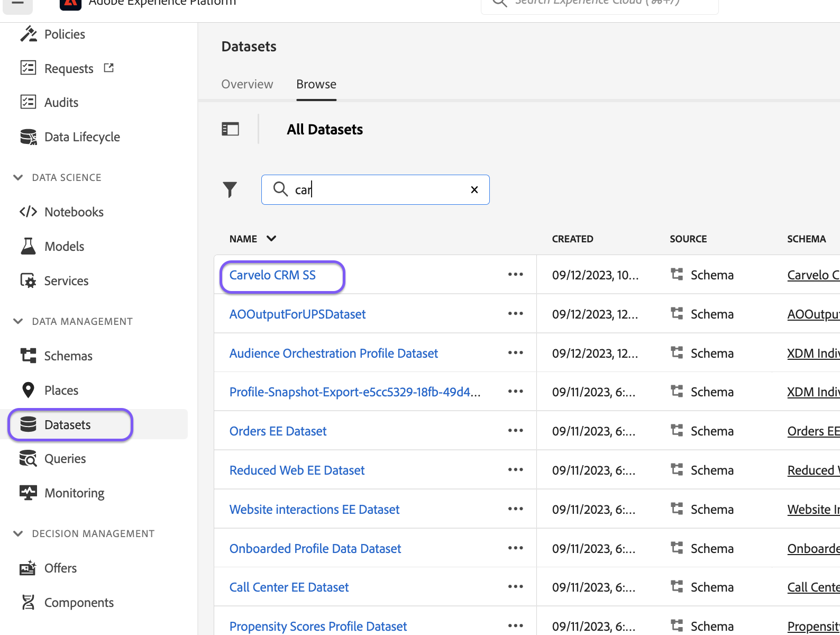Open more actions for AOOutputForUPSDataset
The width and height of the screenshot is (840, 635).
(x=516, y=314)
